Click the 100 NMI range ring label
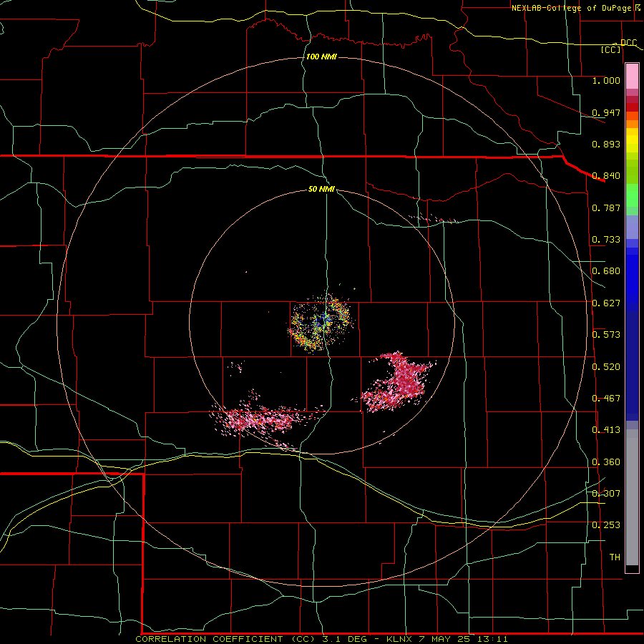644x644 pixels. pyautogui.click(x=321, y=57)
